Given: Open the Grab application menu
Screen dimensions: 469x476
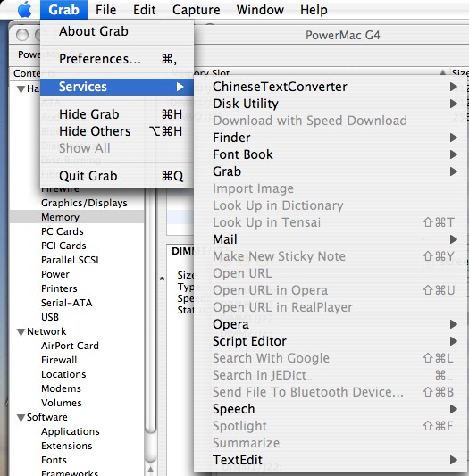Looking at the screenshot, I should pyautogui.click(x=63, y=10).
